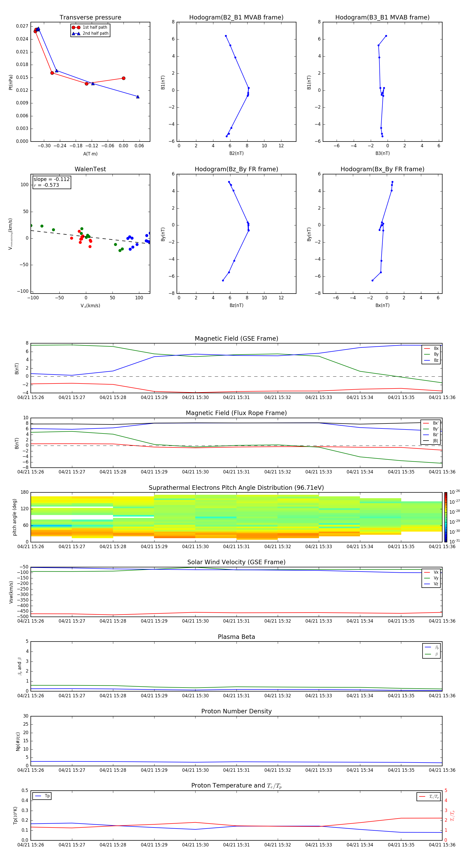Select the 'By' legend entry in GSE plot

431,355
